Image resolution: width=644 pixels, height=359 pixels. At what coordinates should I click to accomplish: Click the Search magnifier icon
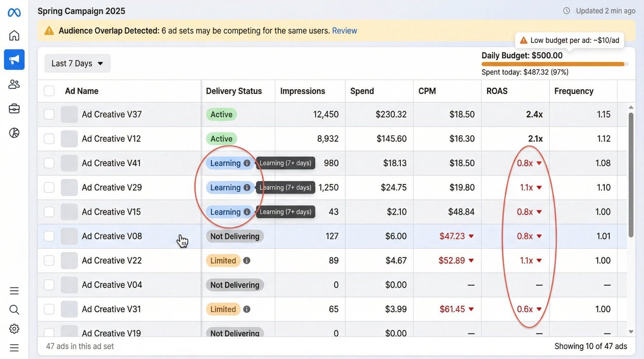click(14, 310)
